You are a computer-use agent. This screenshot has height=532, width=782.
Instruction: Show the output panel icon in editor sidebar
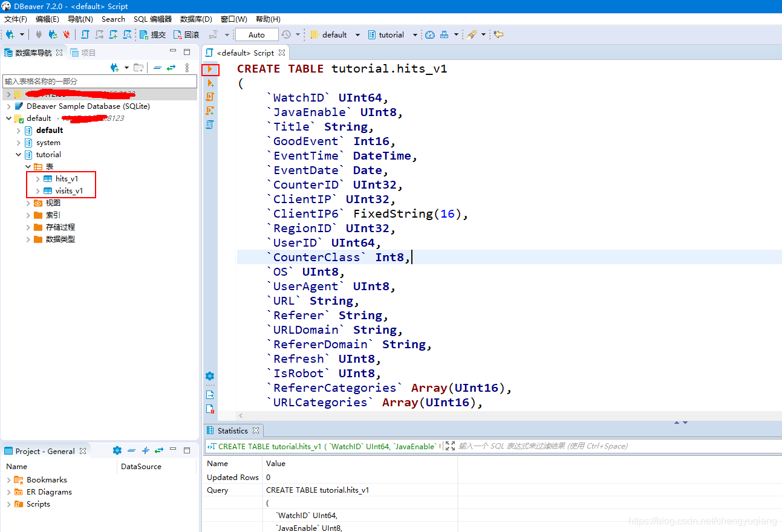[210, 395]
